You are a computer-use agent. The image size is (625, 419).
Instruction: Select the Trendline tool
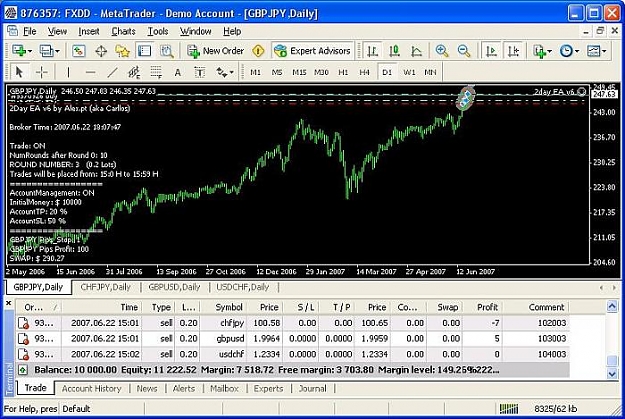(112, 72)
